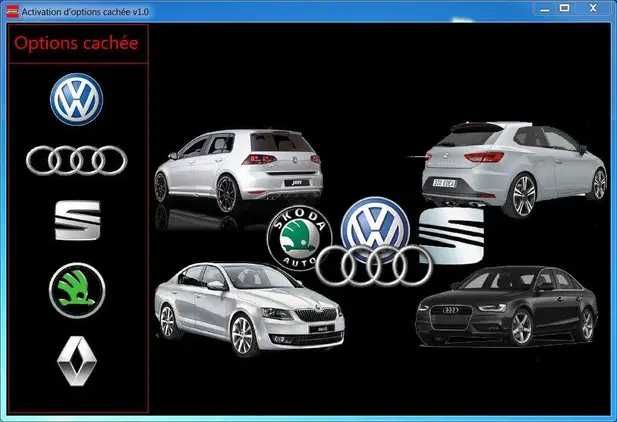Click the silver Volkswagen Golf image
This screenshot has width=617, height=422.
click(238, 170)
